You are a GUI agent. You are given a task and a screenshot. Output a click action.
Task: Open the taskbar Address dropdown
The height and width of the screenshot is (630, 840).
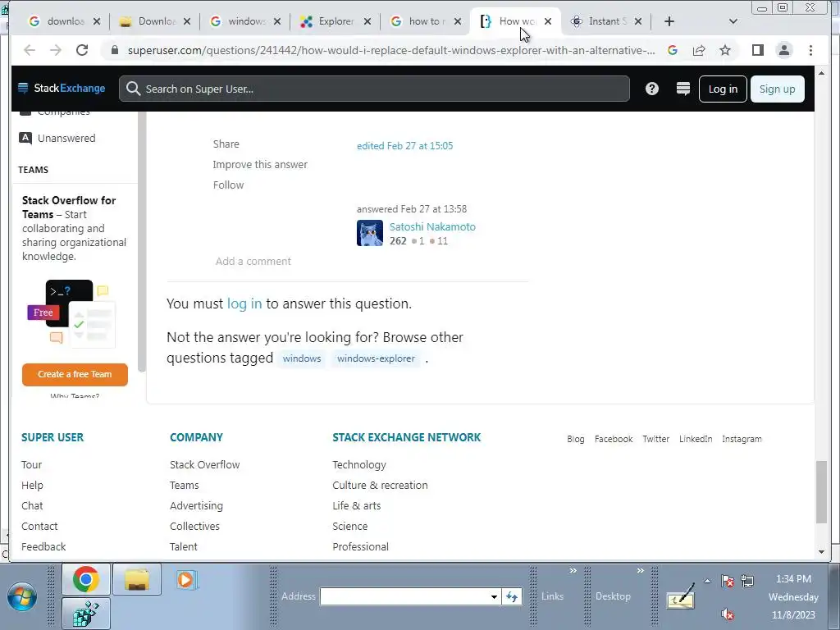click(494, 596)
